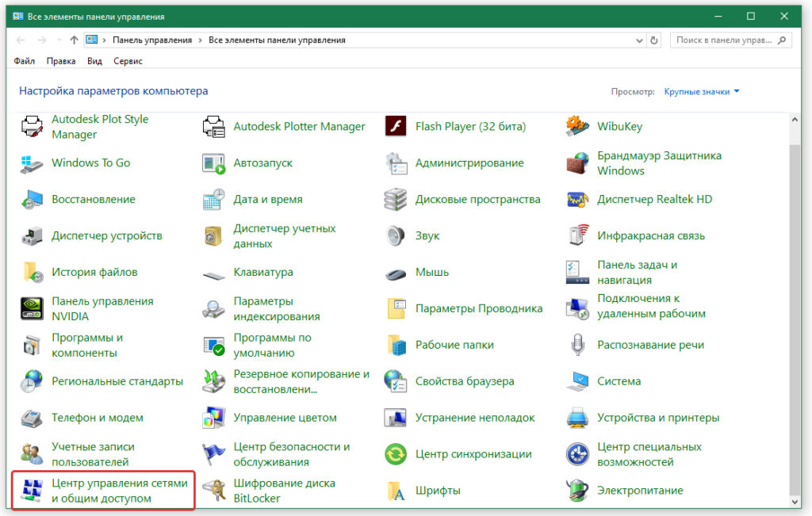Click the Back navigation arrow
812x516 pixels.
[x=21, y=40]
